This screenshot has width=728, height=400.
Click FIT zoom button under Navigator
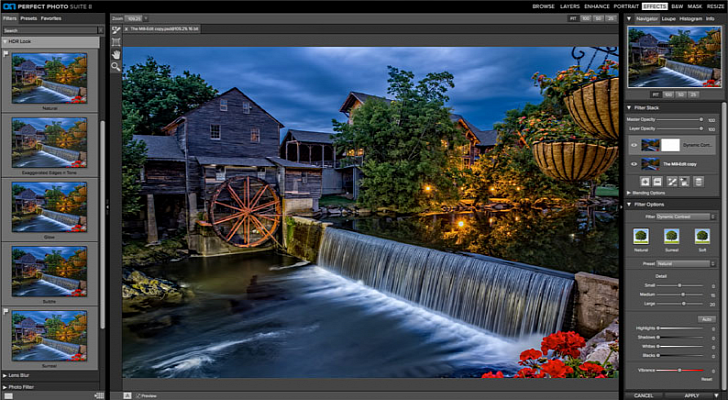click(656, 94)
